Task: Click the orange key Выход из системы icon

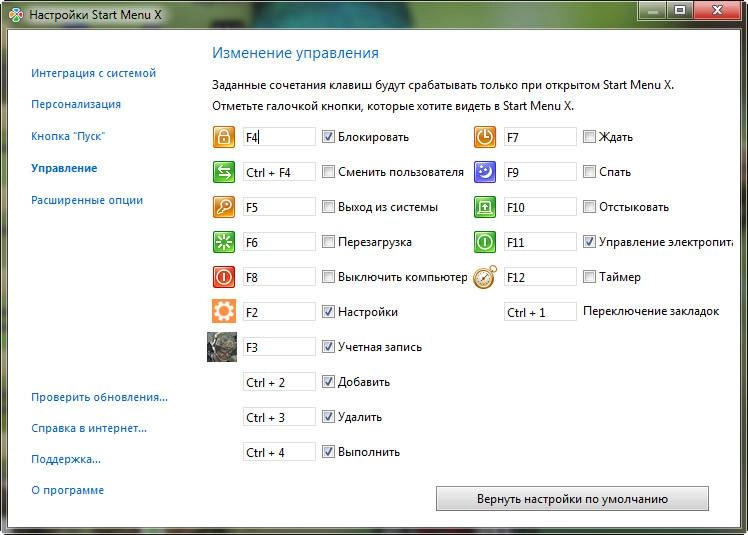Action: coord(224,207)
